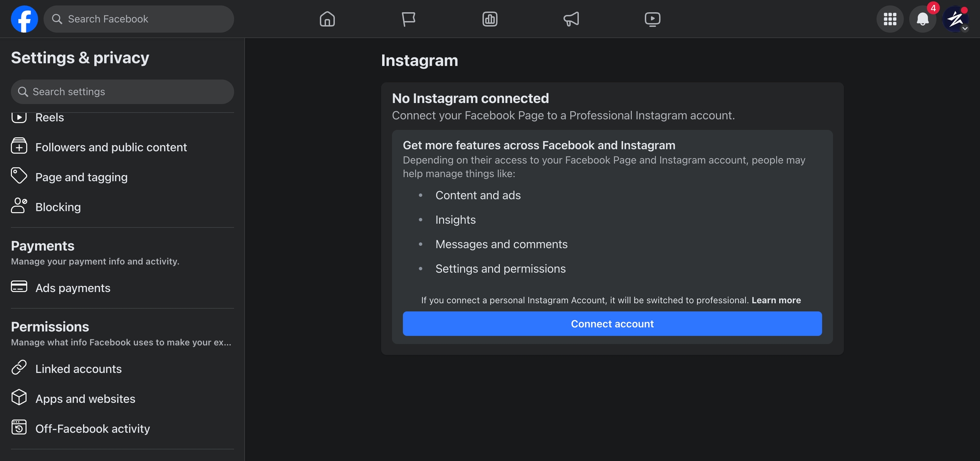This screenshot has width=980, height=461.
Task: Open the Insights chart icon
Action: [490, 19]
